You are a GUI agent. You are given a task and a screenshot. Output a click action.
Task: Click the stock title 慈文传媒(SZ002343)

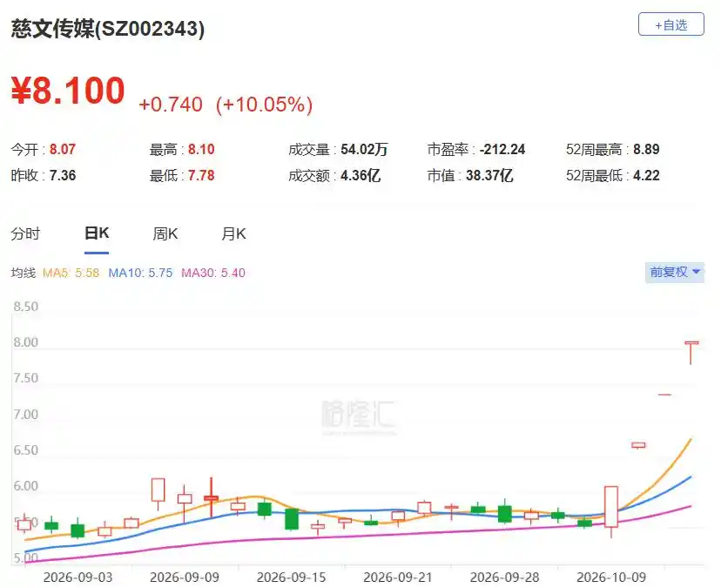click(x=108, y=29)
